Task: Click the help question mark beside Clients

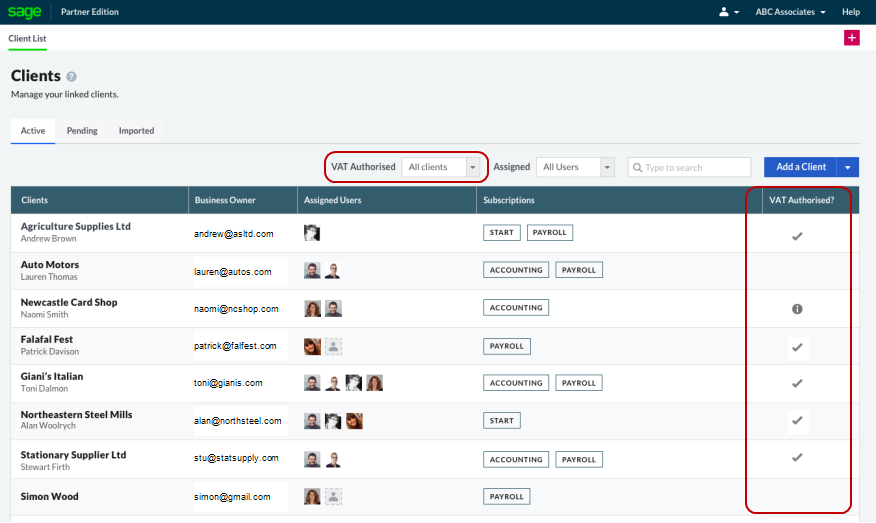Action: [x=72, y=77]
